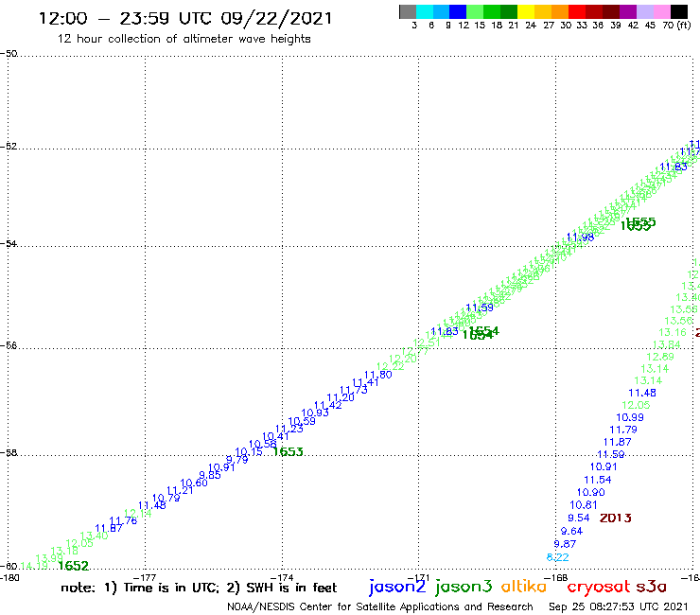Click the purple swatch in the color scale
700x615 pixels.
(x=628, y=11)
